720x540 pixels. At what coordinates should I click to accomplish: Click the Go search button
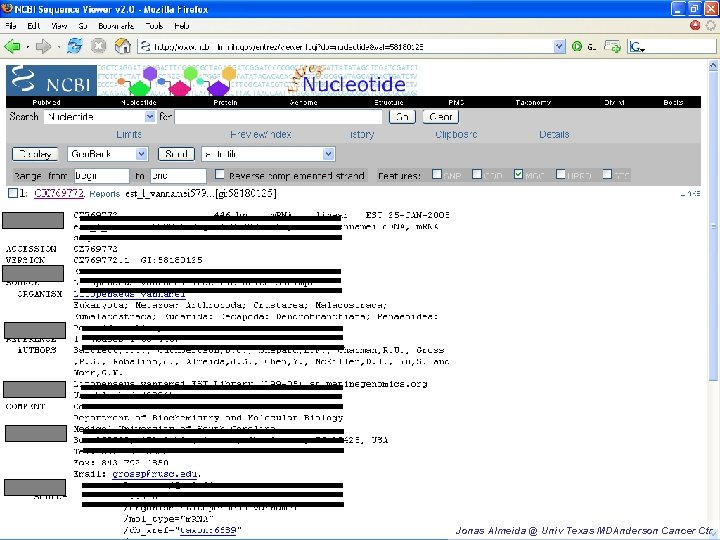tap(402, 117)
